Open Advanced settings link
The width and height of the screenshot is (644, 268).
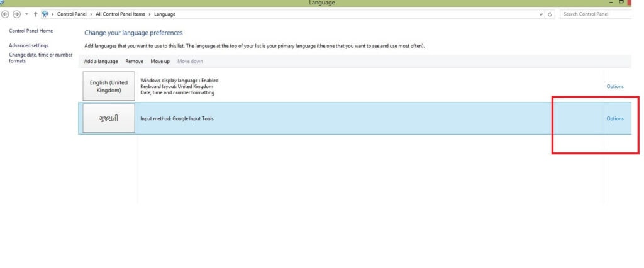click(28, 45)
